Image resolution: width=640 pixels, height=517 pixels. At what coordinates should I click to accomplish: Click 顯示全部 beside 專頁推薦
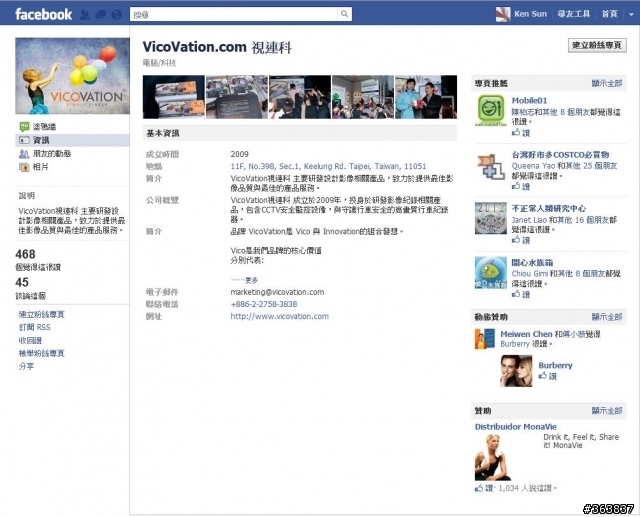(607, 83)
